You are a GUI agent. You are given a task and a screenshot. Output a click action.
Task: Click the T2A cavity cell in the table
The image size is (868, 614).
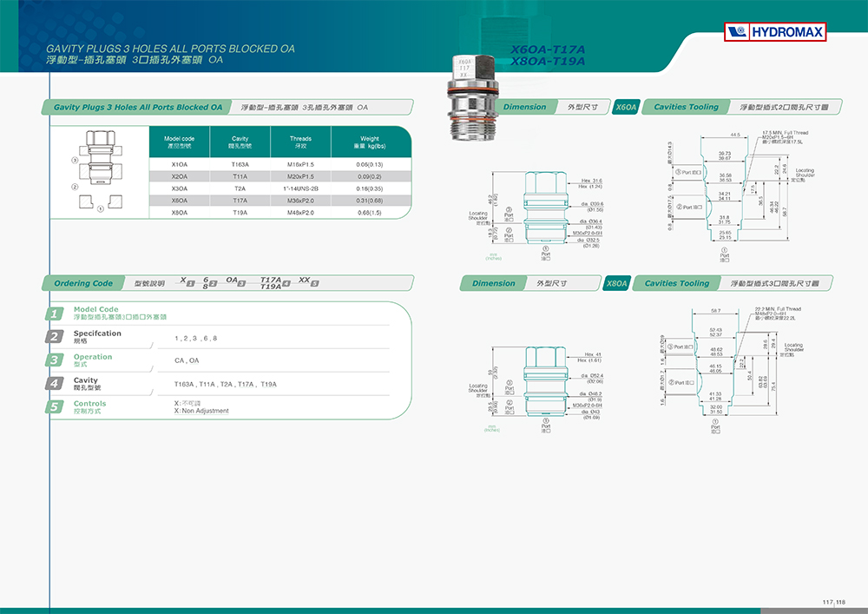tap(240, 188)
